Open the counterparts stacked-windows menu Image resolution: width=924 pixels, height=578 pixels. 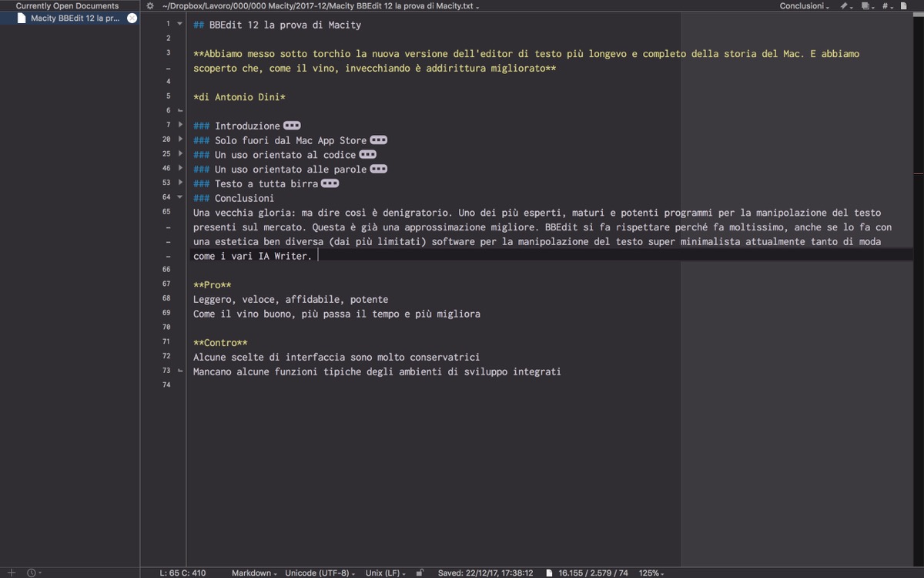[x=866, y=5]
